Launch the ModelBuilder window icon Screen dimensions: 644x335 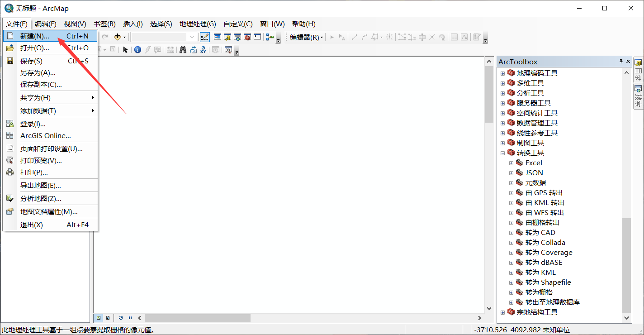tap(270, 37)
